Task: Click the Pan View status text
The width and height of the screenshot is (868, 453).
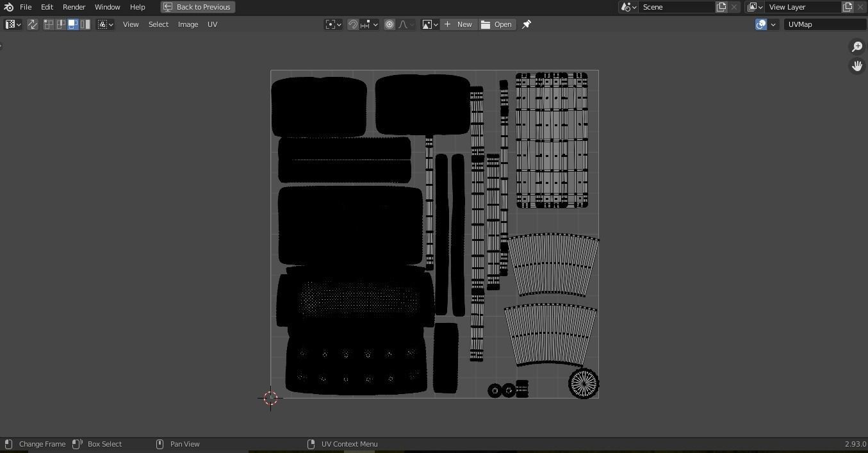Action: coord(185,444)
